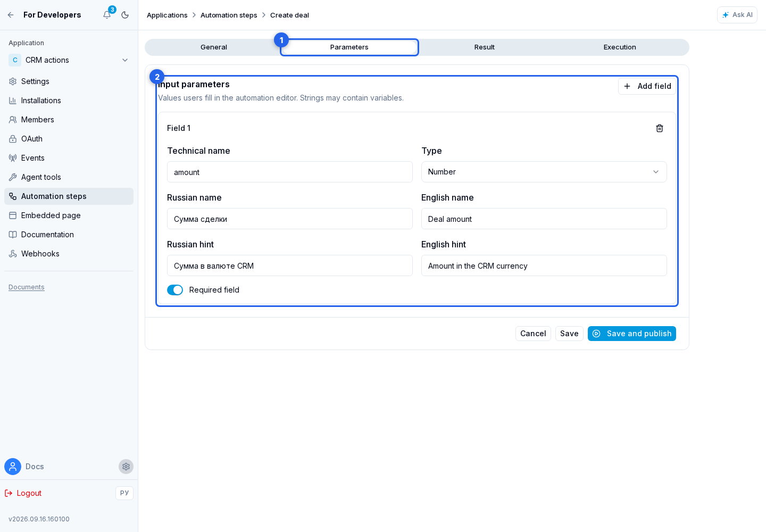Delete Field 1 with trash icon

[x=660, y=128]
